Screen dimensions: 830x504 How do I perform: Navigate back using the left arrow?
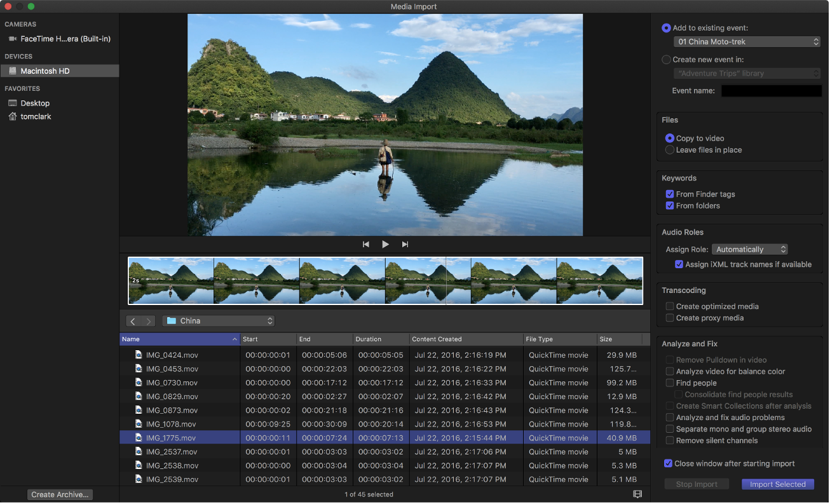coord(133,321)
